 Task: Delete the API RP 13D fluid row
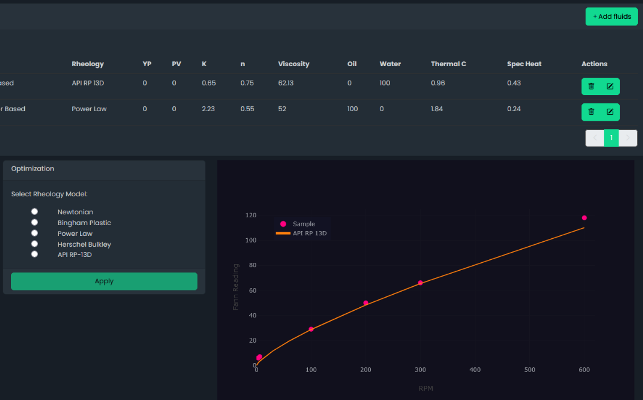(591, 85)
